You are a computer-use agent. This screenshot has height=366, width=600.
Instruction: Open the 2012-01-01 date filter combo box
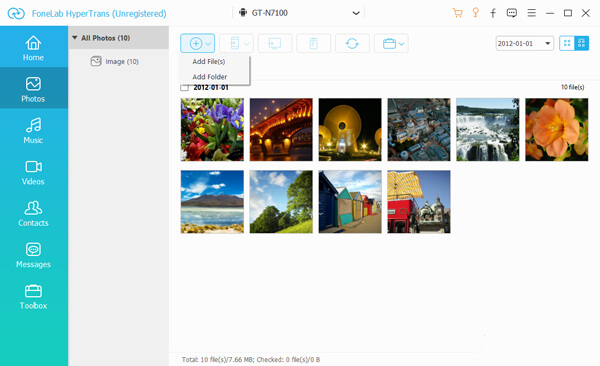point(524,43)
